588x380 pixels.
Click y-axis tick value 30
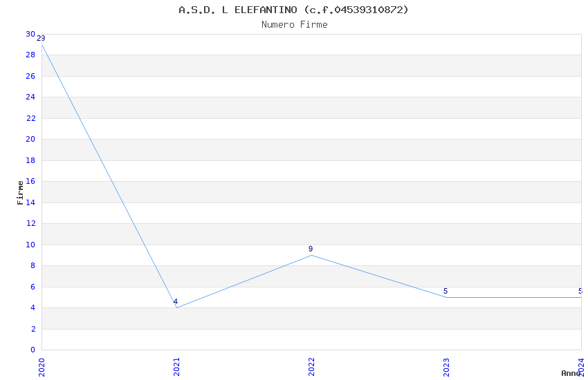[30, 34]
